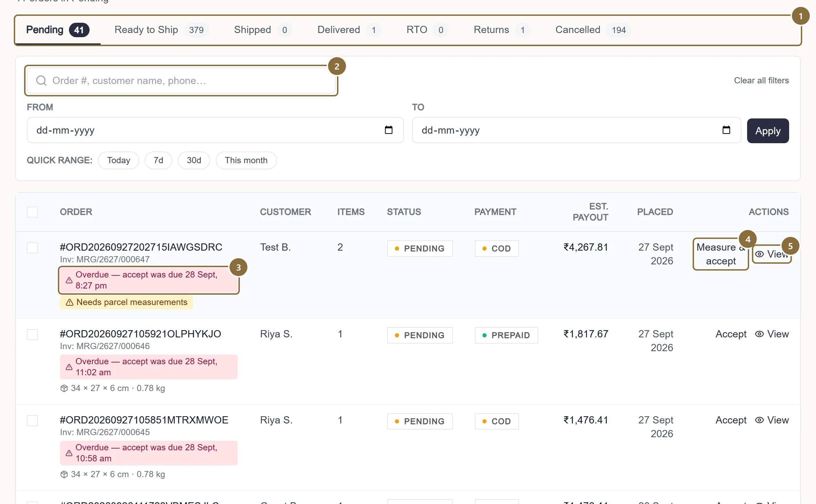Click the search magnifier icon
The width and height of the screenshot is (816, 504).
[x=41, y=81]
